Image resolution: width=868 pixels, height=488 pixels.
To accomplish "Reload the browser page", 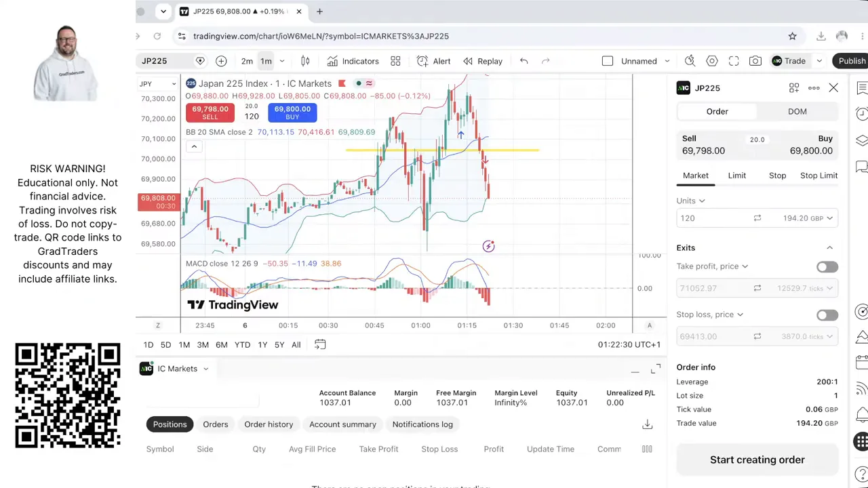I will (157, 36).
